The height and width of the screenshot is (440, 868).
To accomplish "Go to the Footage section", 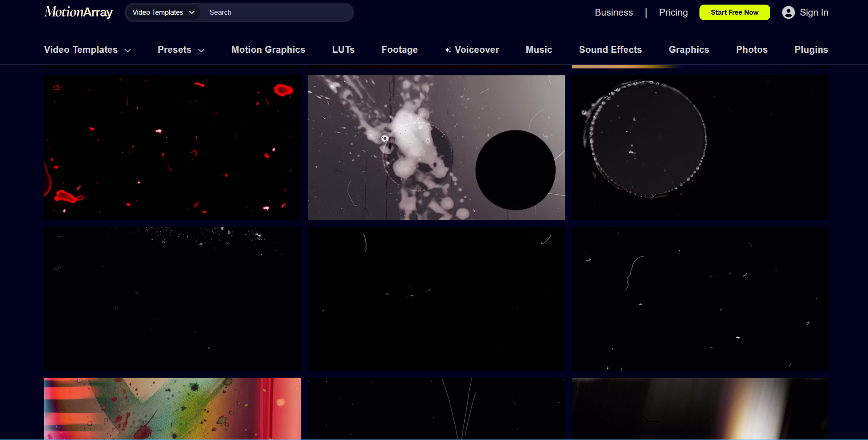I will [x=400, y=50].
